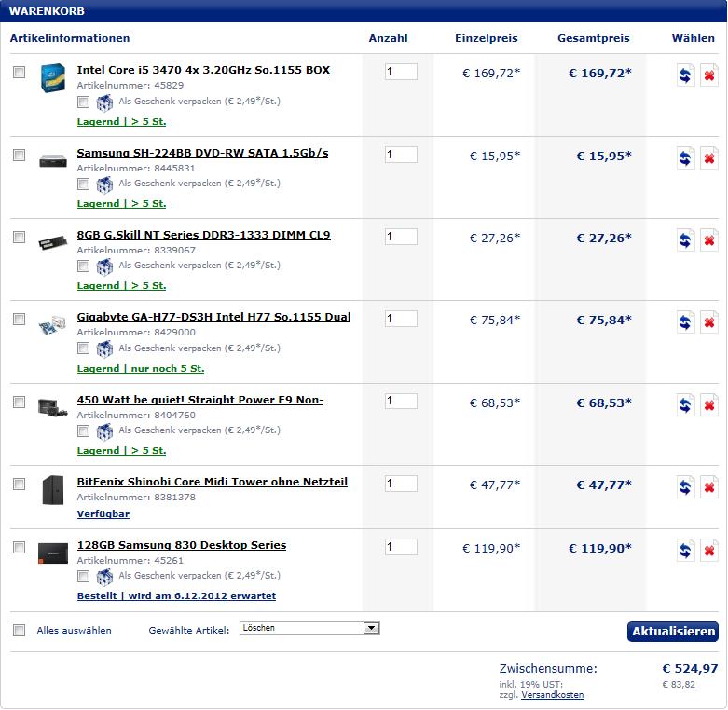Image resolution: width=728 pixels, height=710 pixels.
Task: Remove 8GB G.Skill RAM with red X
Action: pos(709,239)
